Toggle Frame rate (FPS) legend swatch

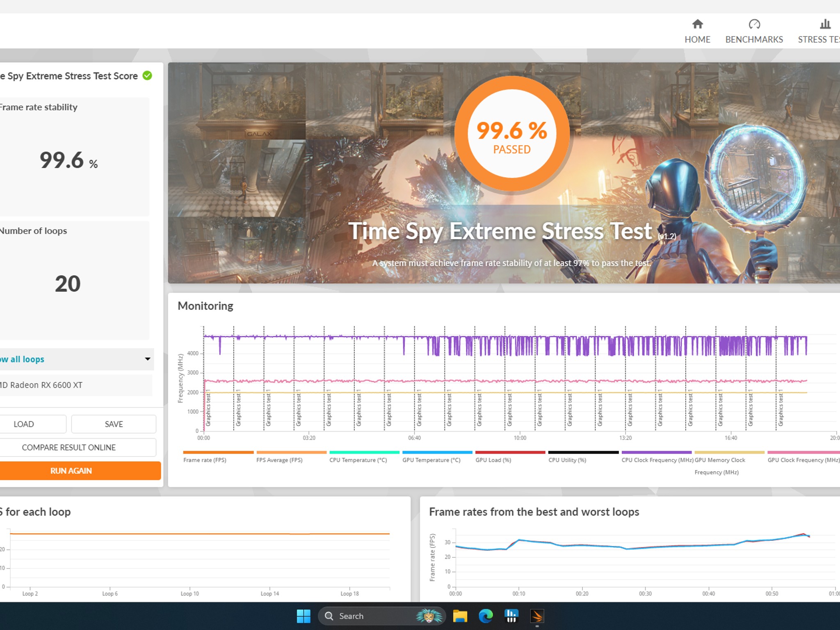(x=218, y=452)
